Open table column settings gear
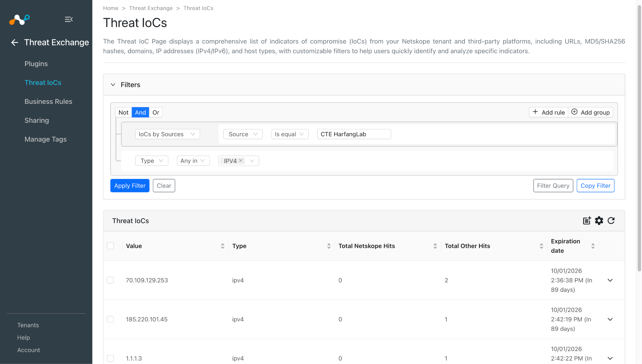The width and height of the screenshot is (642, 364). coord(599,221)
